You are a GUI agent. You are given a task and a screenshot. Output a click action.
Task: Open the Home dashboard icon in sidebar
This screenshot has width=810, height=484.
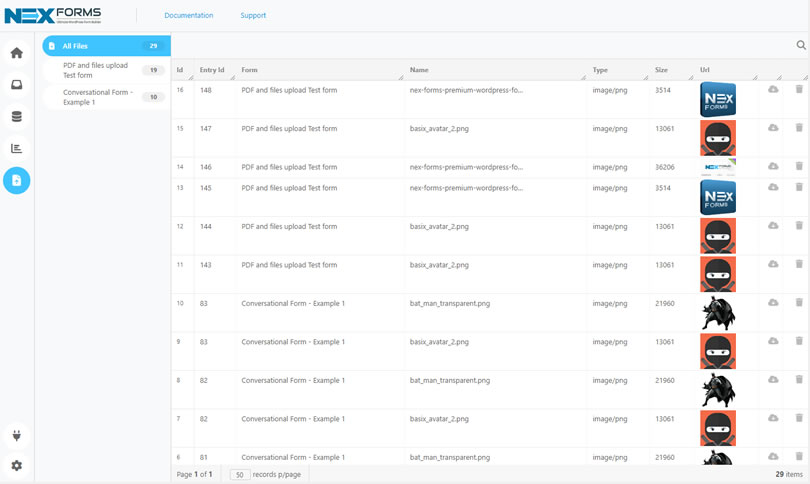pos(17,53)
